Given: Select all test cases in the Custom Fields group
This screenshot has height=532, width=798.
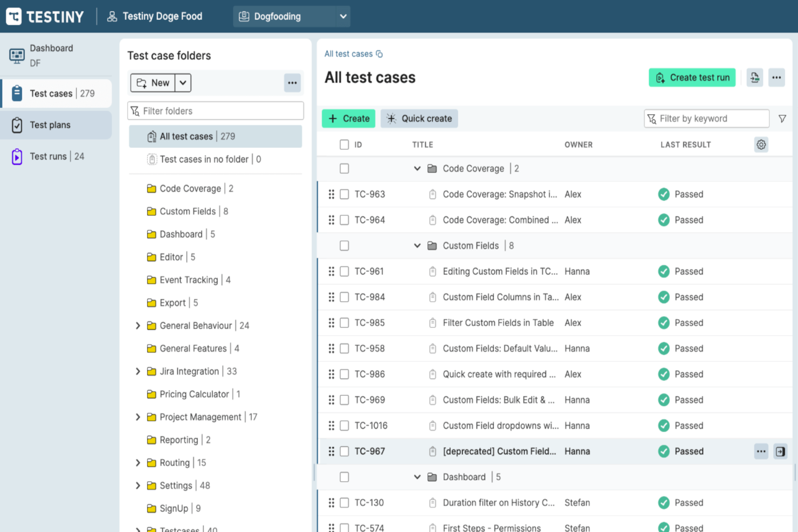Looking at the screenshot, I should pos(344,245).
